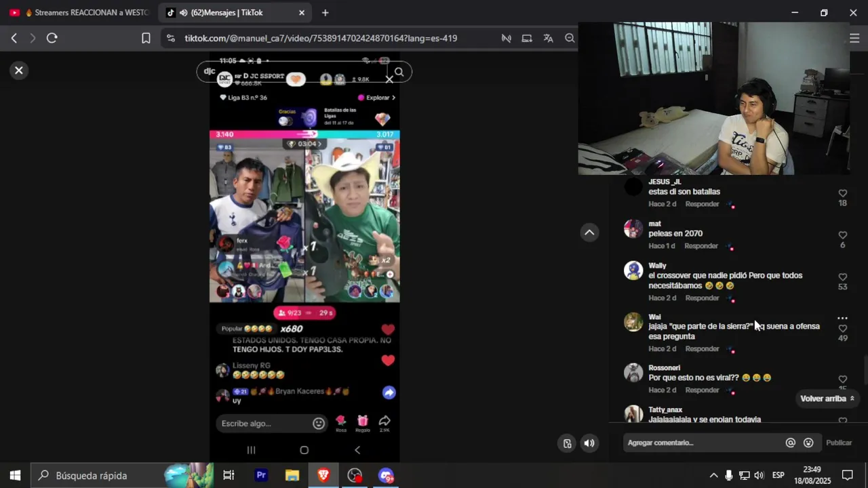Open more options on Wai's comment
The height and width of the screenshot is (488, 868).
(x=842, y=318)
